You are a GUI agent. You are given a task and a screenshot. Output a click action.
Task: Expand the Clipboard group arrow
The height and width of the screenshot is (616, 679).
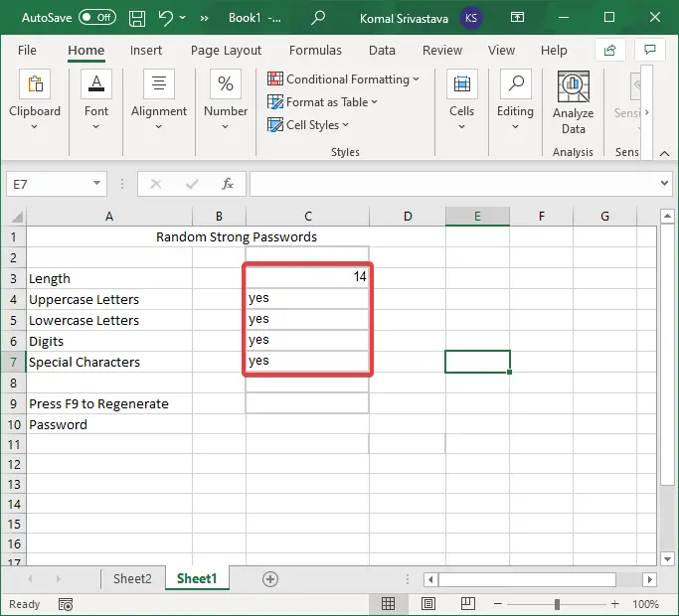click(35, 127)
